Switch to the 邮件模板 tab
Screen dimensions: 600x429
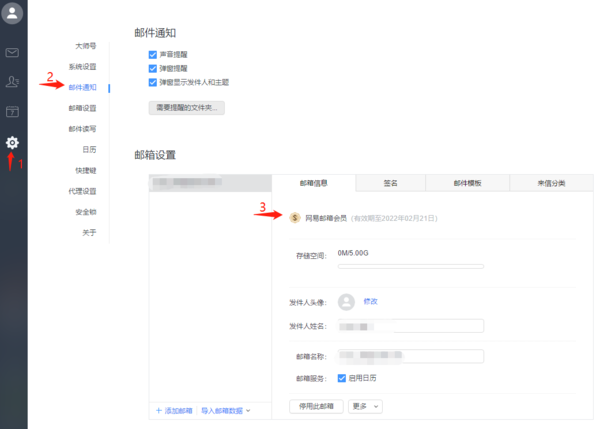(467, 183)
